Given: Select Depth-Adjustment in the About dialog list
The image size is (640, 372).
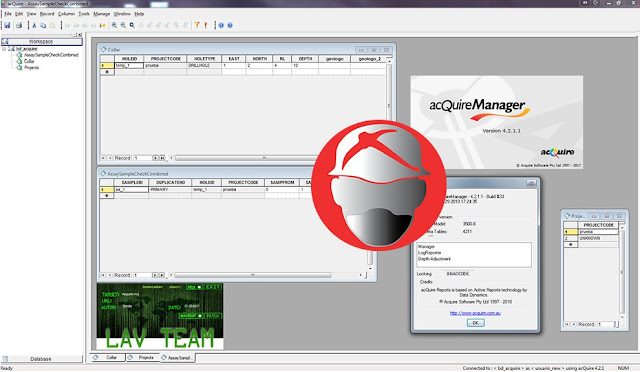Looking at the screenshot, I should coord(434,259).
